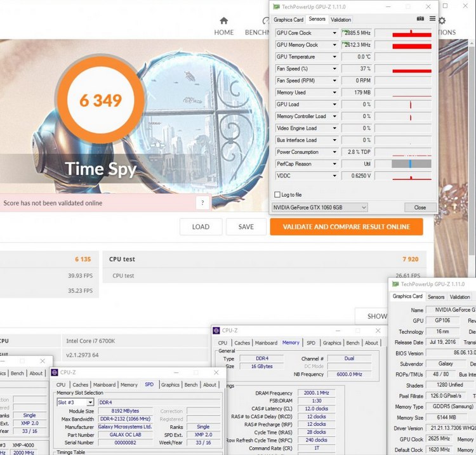The width and height of the screenshot is (476, 455).
Task: Open Caches tab in CPU-Z Memory window
Action: 242,343
